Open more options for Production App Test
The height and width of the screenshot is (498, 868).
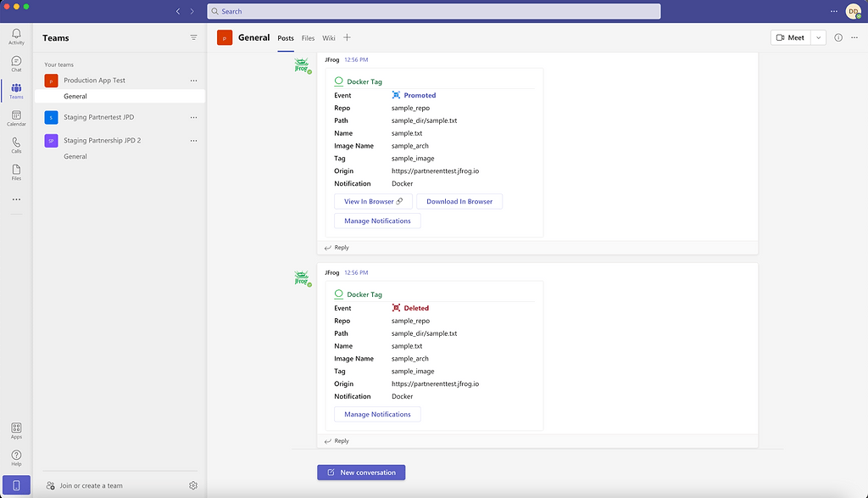(x=193, y=80)
